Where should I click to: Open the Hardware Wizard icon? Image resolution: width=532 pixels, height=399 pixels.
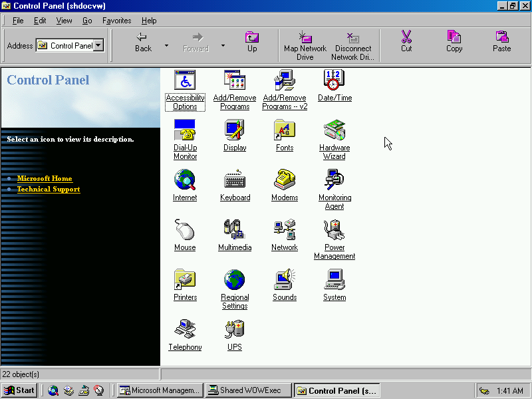pos(334,130)
